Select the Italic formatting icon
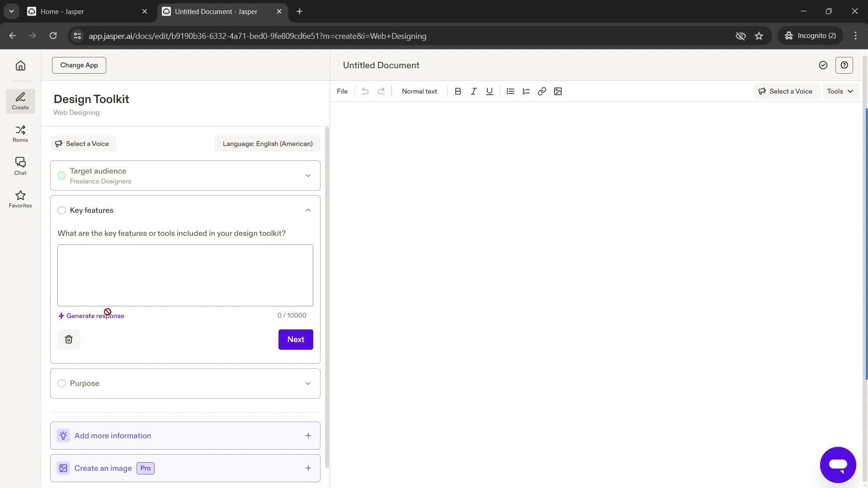 473,91
